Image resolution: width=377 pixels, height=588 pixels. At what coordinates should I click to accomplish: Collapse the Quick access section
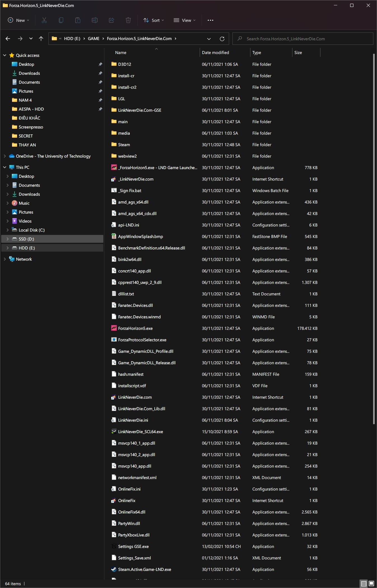coord(5,55)
